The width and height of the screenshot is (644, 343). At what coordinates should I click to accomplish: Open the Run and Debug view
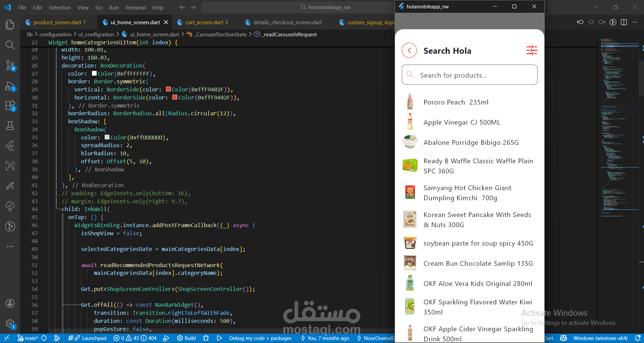coord(10,86)
